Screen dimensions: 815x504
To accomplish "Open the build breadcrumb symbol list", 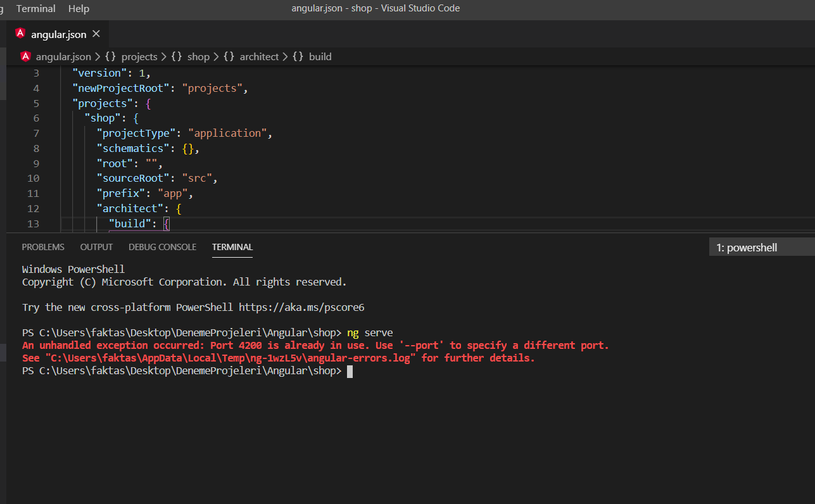I will coord(320,56).
